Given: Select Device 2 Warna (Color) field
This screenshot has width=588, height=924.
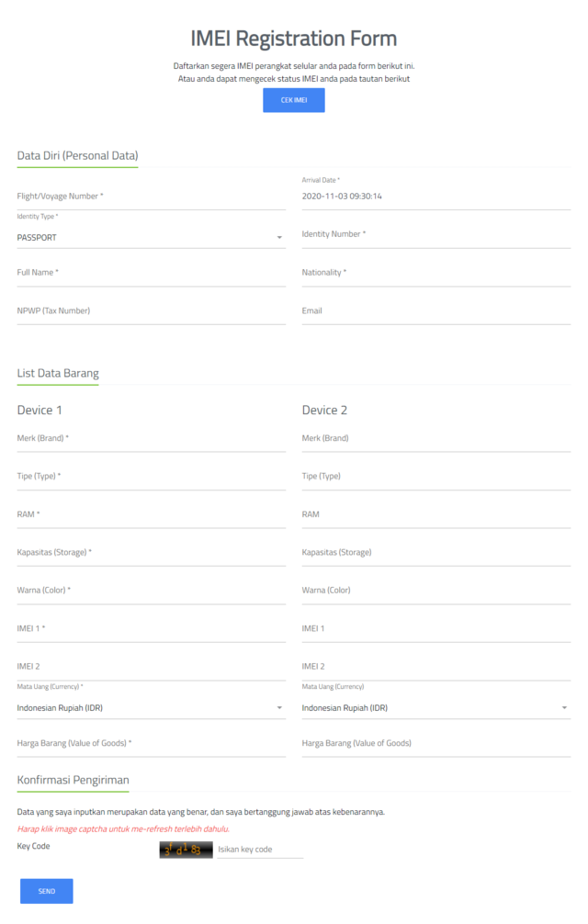Looking at the screenshot, I should point(436,591).
